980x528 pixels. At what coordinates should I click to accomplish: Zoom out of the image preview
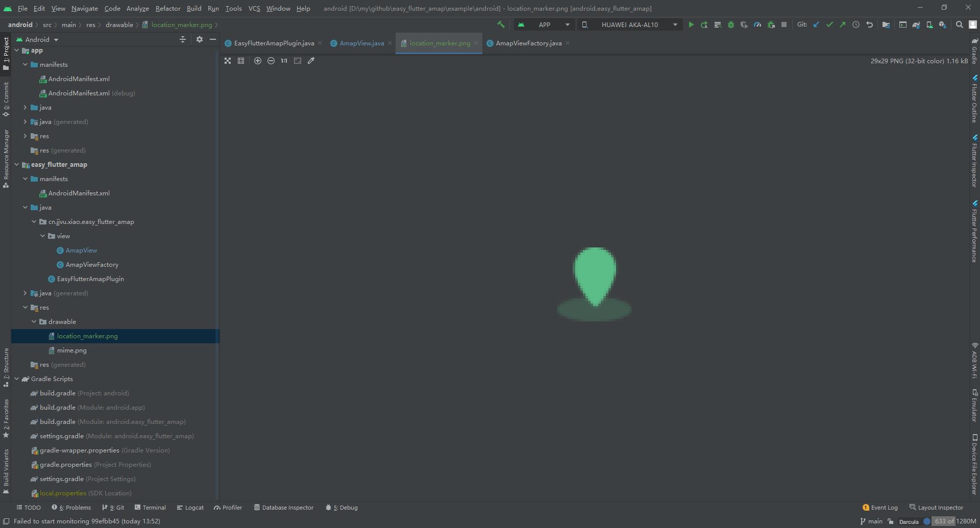pyautogui.click(x=271, y=61)
